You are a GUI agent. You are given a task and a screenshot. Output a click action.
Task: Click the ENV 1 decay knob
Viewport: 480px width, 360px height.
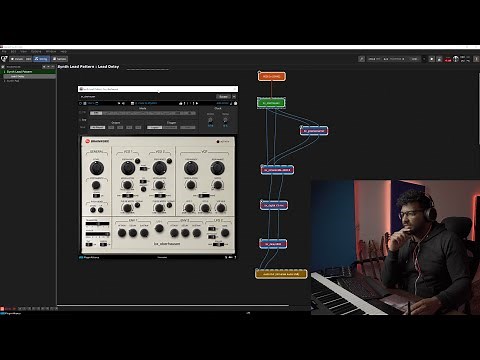click(133, 233)
